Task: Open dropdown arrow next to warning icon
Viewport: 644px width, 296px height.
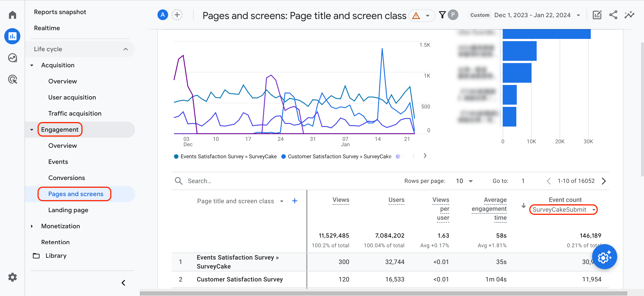Action: coord(428,16)
